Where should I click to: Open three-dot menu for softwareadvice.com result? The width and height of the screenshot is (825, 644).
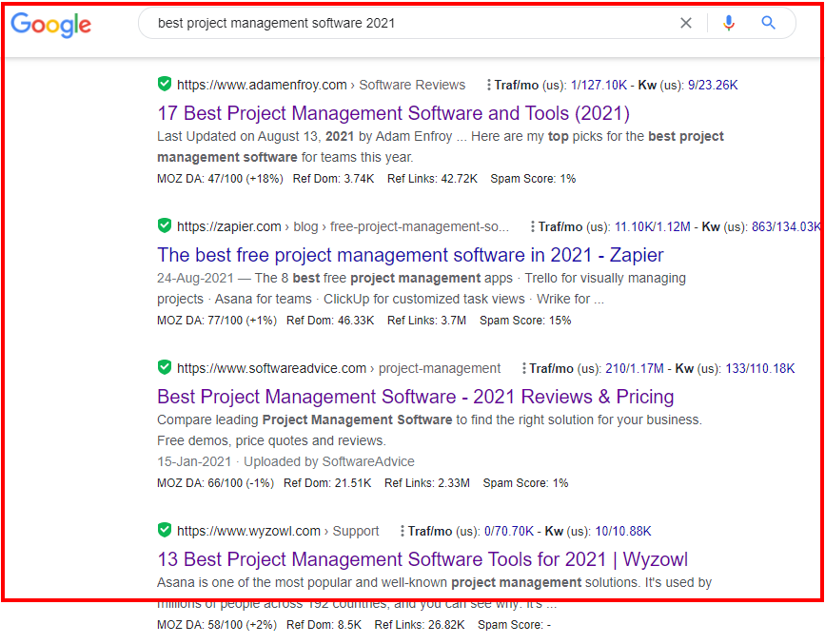523,368
